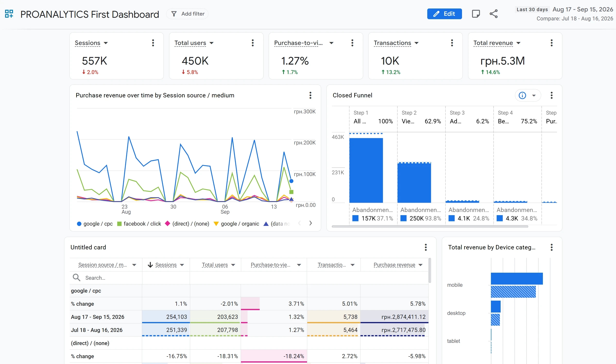This screenshot has height=364, width=616.
Task: Click the solid mobile revenue bar
Action: coord(517,278)
